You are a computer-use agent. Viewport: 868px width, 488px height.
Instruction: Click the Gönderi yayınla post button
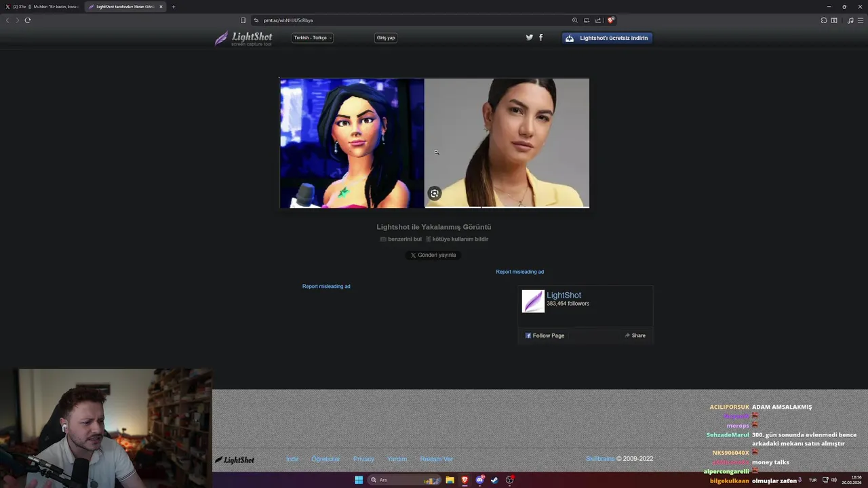coord(433,255)
